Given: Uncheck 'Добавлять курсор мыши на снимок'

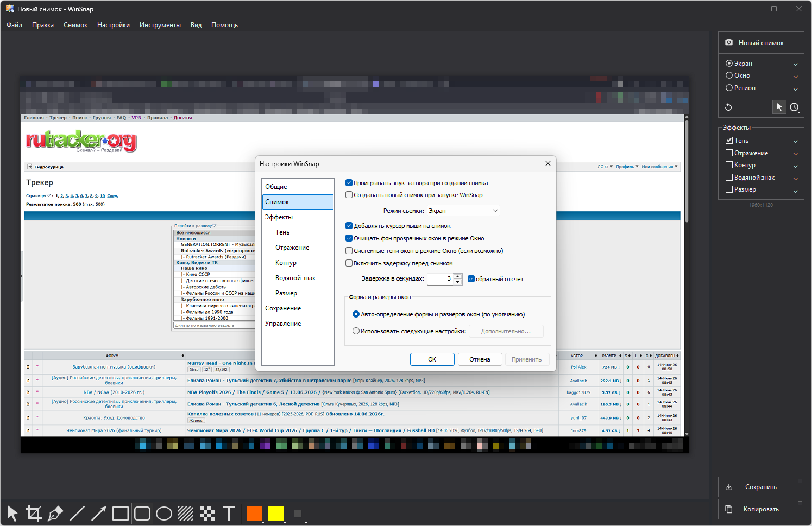Looking at the screenshot, I should (x=349, y=226).
